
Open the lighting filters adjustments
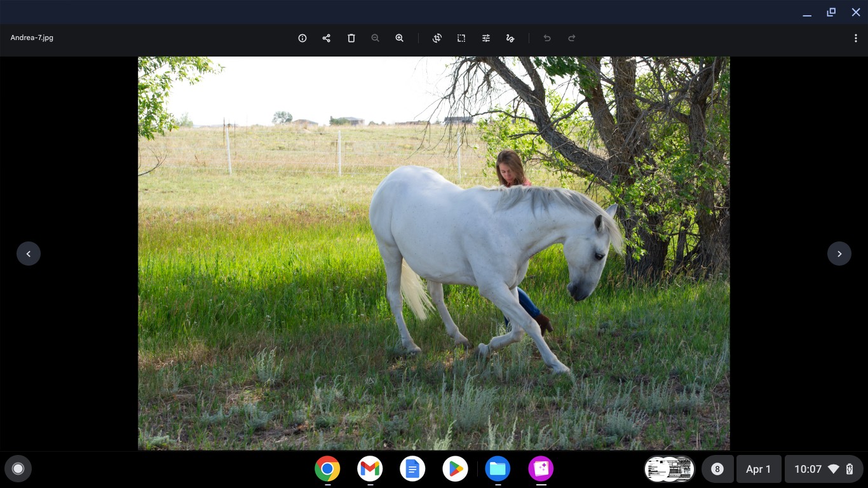pos(486,38)
